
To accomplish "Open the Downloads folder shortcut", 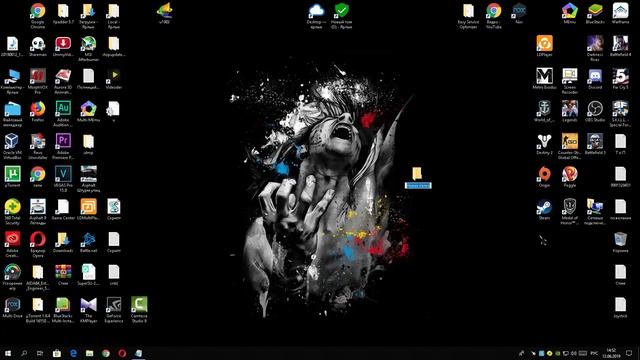I will [63, 242].
